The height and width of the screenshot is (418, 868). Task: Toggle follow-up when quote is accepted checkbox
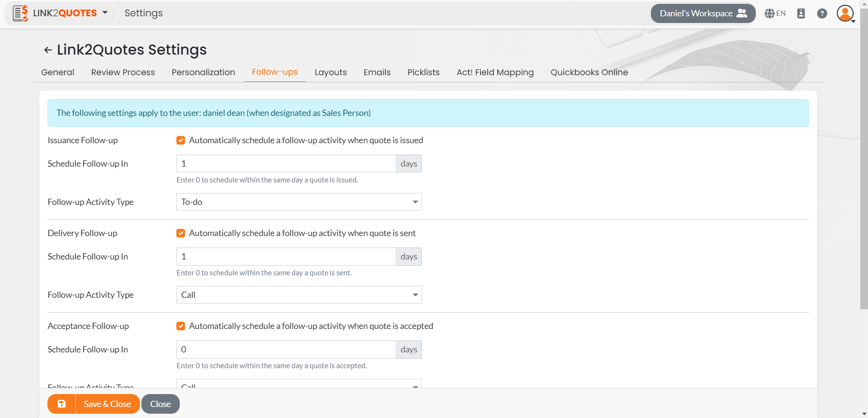tap(181, 326)
